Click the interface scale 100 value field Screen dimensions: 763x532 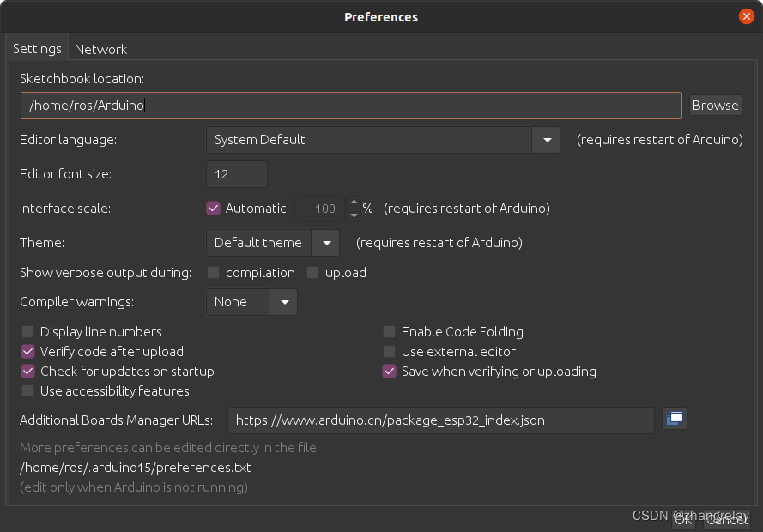[319, 209]
